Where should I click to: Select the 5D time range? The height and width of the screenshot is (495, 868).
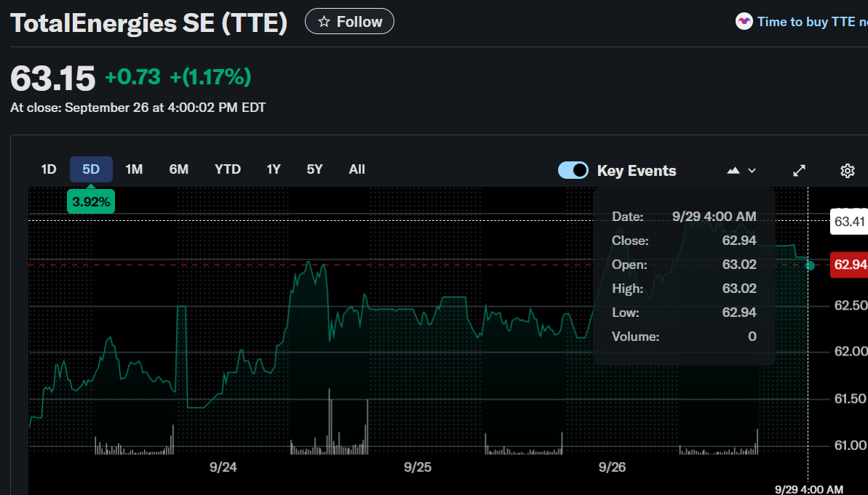click(x=91, y=169)
